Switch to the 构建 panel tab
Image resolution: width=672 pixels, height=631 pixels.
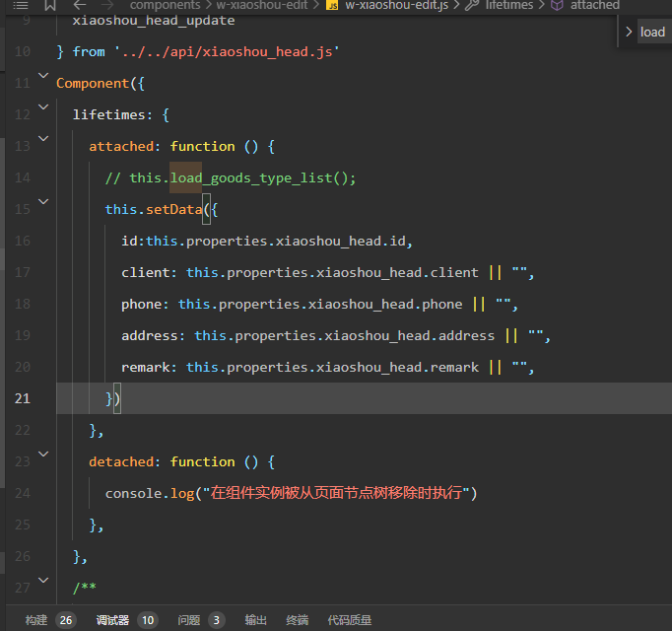[x=36, y=620]
